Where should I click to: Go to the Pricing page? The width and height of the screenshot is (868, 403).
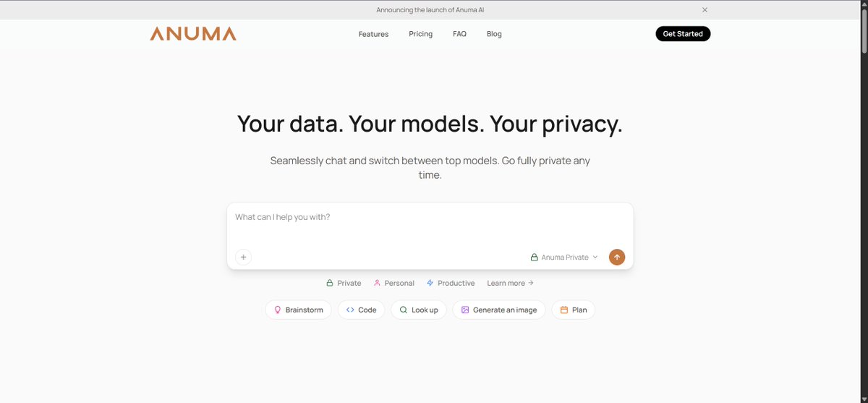tap(420, 34)
